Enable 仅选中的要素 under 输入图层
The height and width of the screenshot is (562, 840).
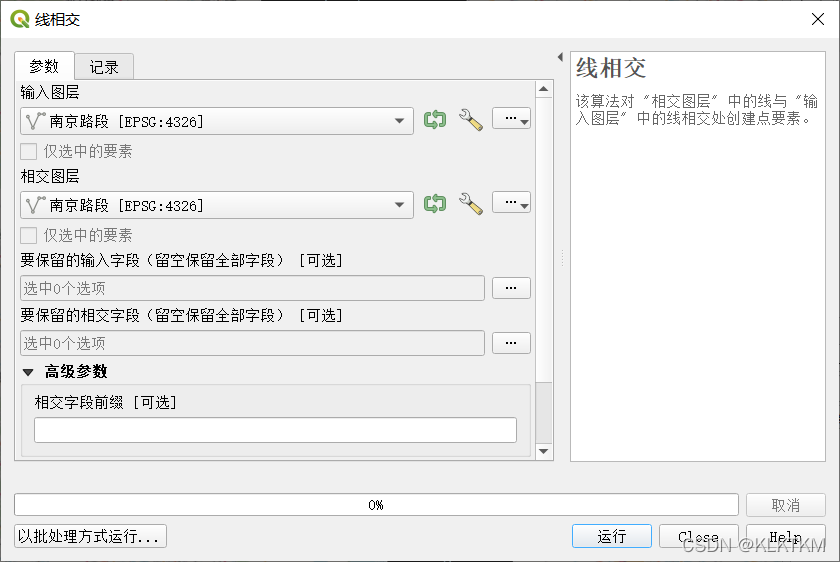coord(28,152)
